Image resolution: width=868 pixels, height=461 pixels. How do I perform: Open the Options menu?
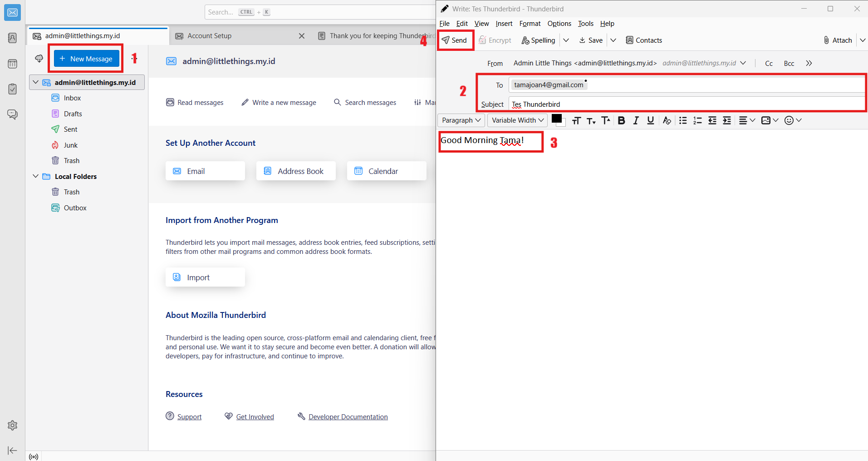pyautogui.click(x=559, y=24)
